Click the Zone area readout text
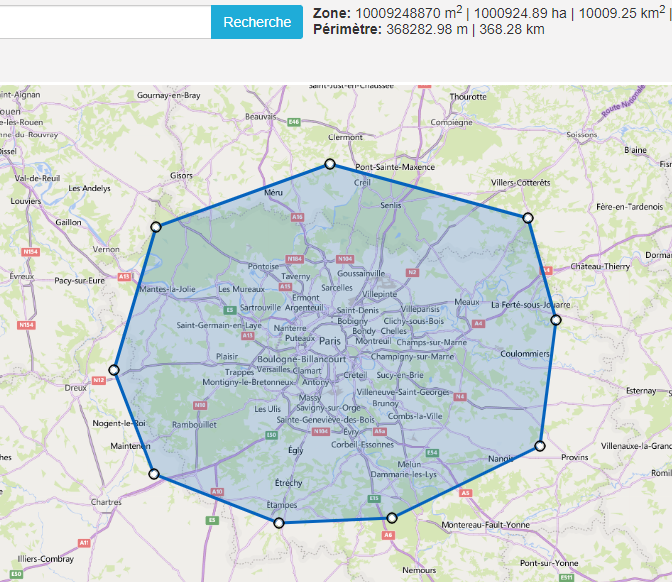Image resolution: width=672 pixels, height=582 pixels. (x=492, y=13)
